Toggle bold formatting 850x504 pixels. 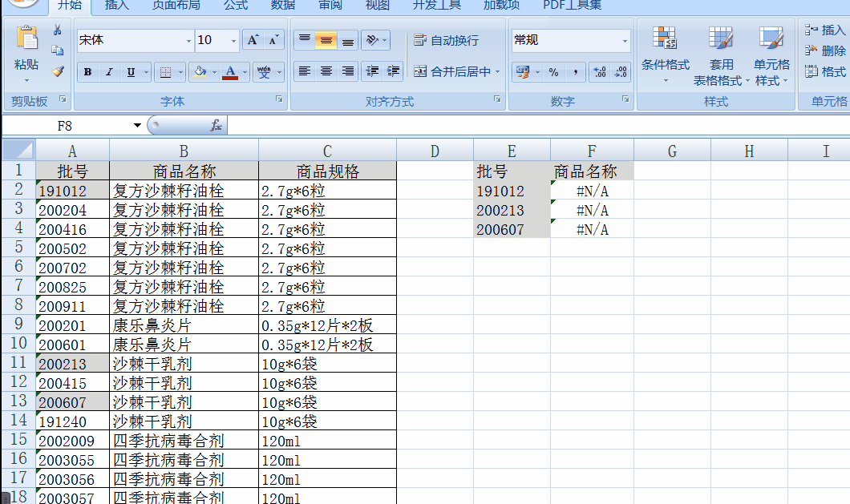pos(88,71)
